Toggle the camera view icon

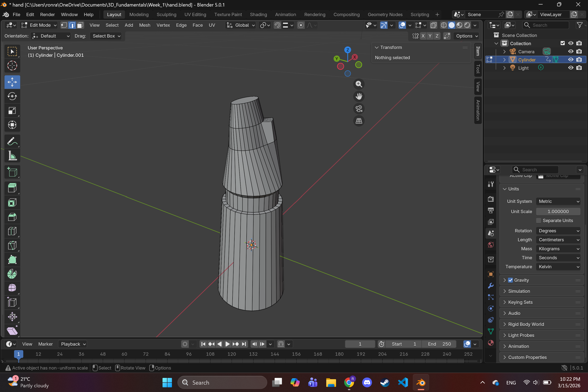(359, 108)
